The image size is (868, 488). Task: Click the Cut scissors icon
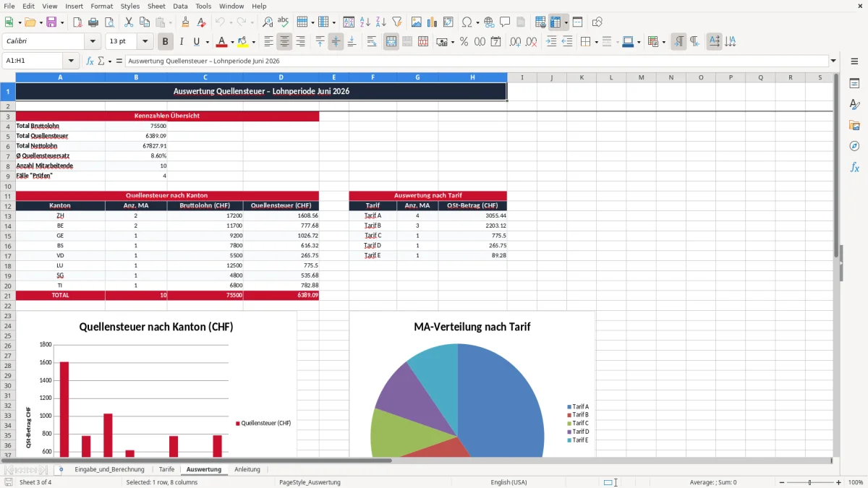tap(129, 22)
